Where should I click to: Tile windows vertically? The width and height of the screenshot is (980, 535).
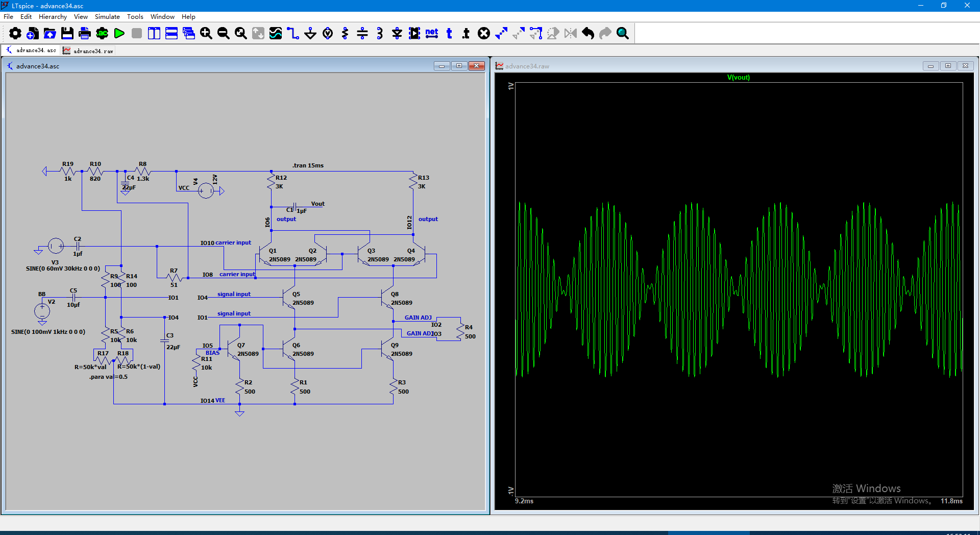(x=154, y=34)
